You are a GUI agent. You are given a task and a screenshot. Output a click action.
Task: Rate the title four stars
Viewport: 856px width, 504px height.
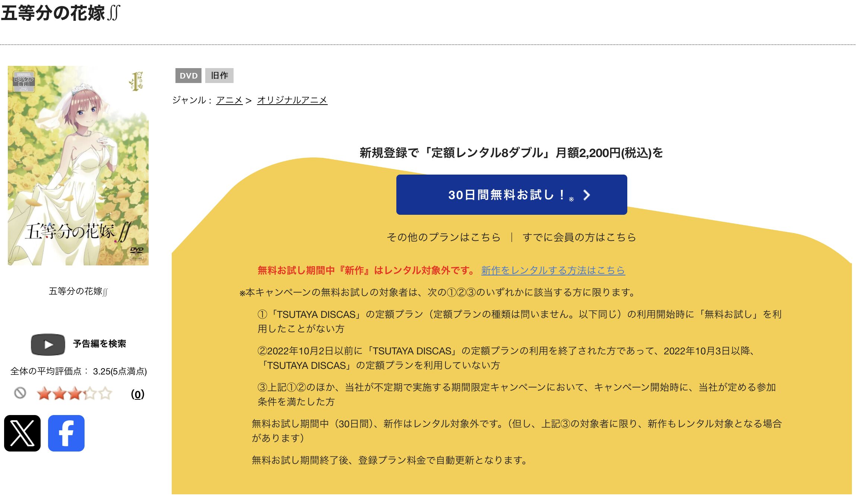tap(90, 393)
